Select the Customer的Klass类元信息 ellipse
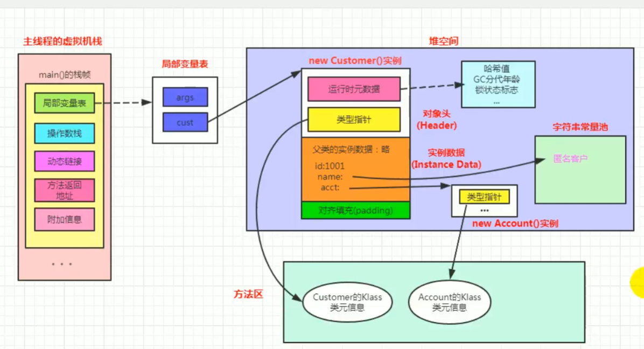 coord(347,302)
